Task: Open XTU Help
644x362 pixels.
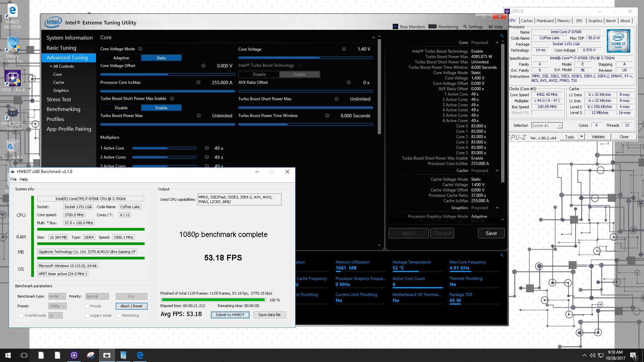Action: [x=496, y=26]
